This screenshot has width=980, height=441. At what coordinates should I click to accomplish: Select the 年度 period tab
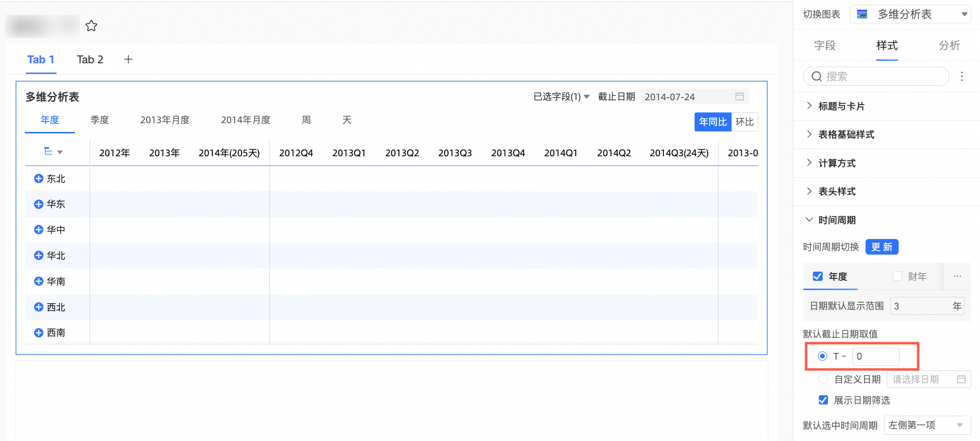tap(50, 120)
